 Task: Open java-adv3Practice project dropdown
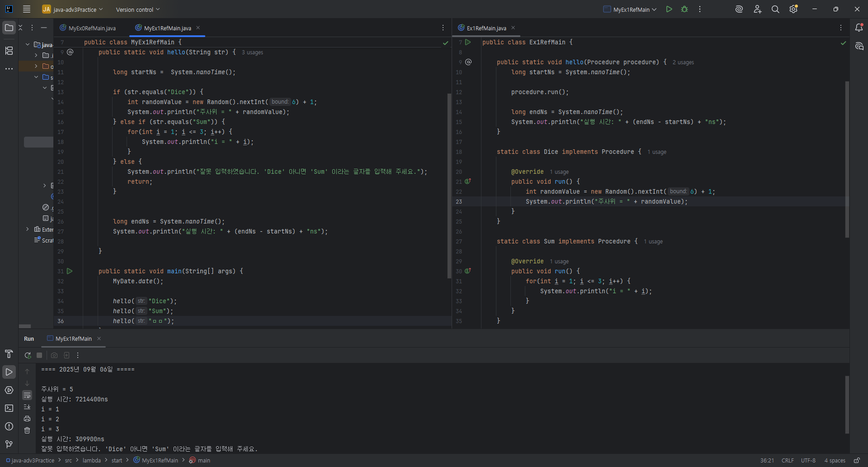(73, 9)
